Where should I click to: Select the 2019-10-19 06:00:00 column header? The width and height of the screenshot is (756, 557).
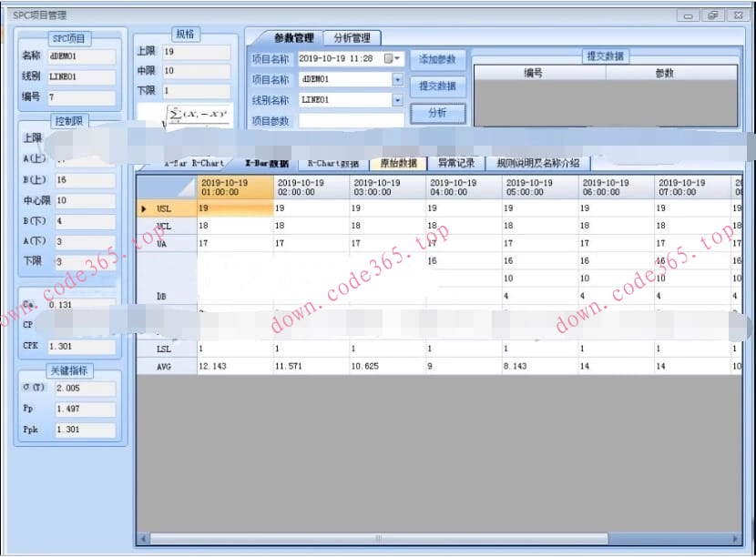coord(616,187)
